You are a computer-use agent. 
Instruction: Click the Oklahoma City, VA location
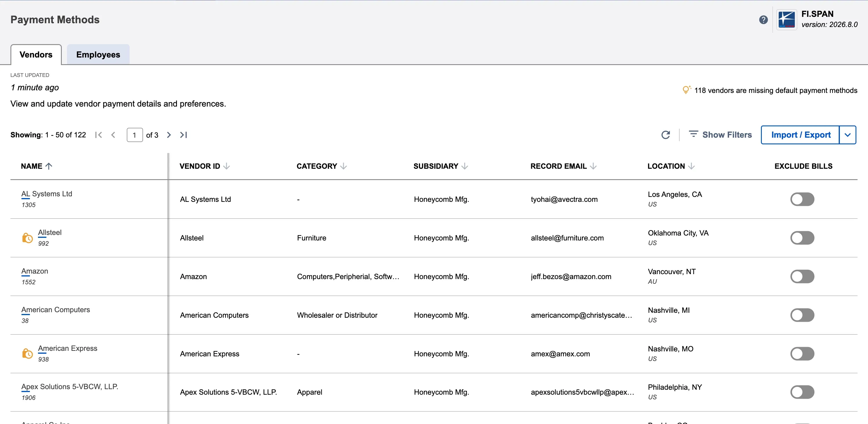678,233
